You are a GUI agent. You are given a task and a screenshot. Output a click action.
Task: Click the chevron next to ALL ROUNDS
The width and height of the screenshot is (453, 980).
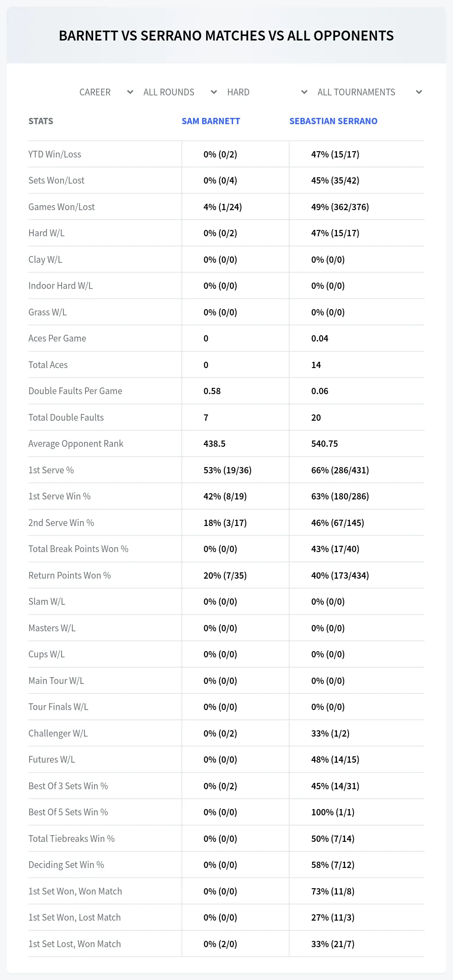pyautogui.click(x=214, y=92)
